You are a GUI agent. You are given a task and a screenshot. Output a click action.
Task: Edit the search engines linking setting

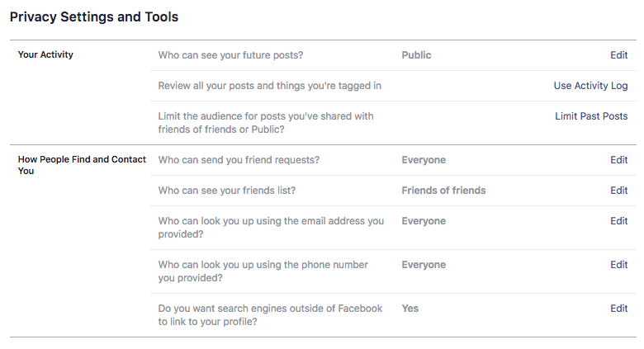(x=618, y=309)
